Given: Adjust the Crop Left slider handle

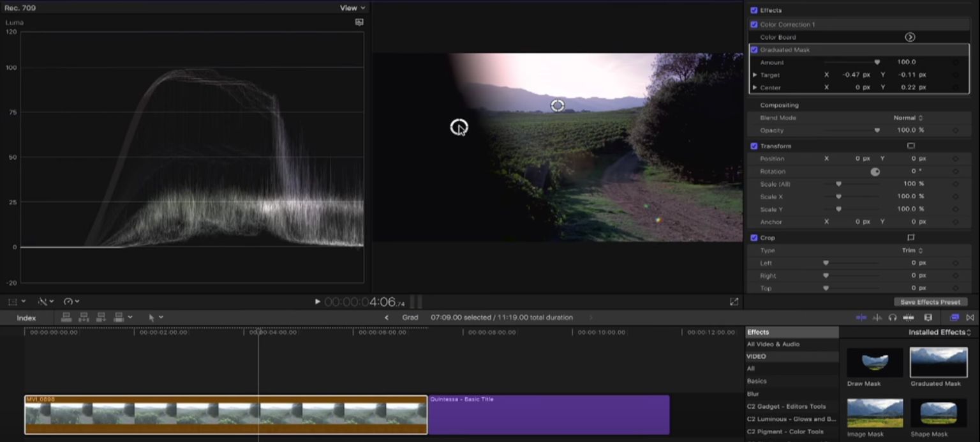Looking at the screenshot, I should pos(826,263).
